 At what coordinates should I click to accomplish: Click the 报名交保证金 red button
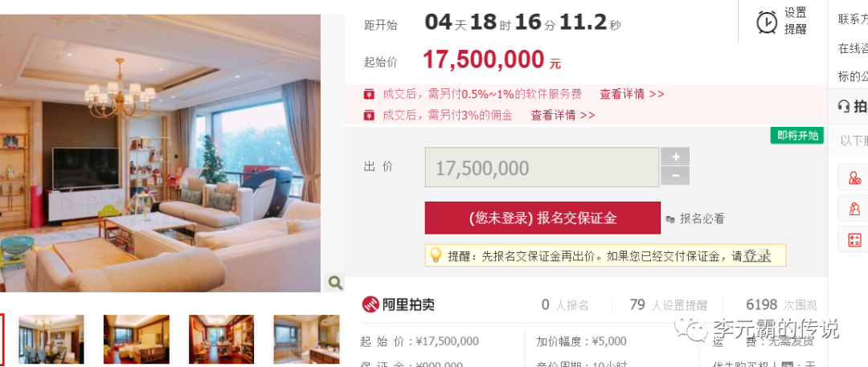point(542,218)
